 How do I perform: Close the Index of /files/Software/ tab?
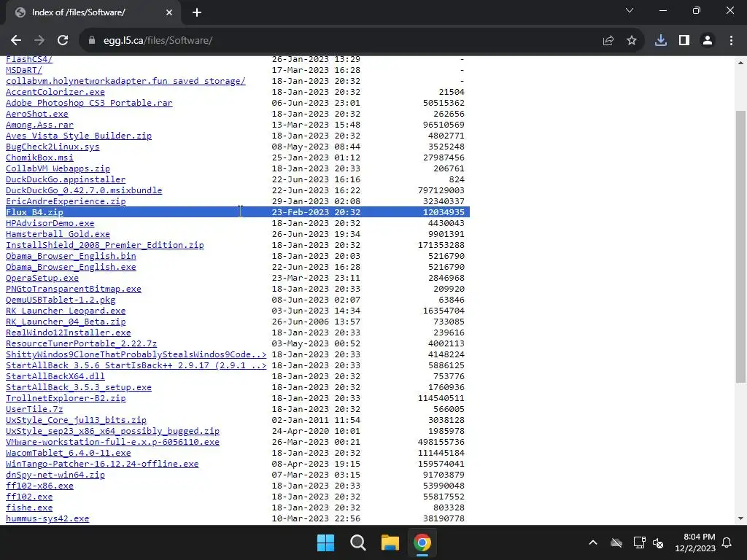coord(169,12)
